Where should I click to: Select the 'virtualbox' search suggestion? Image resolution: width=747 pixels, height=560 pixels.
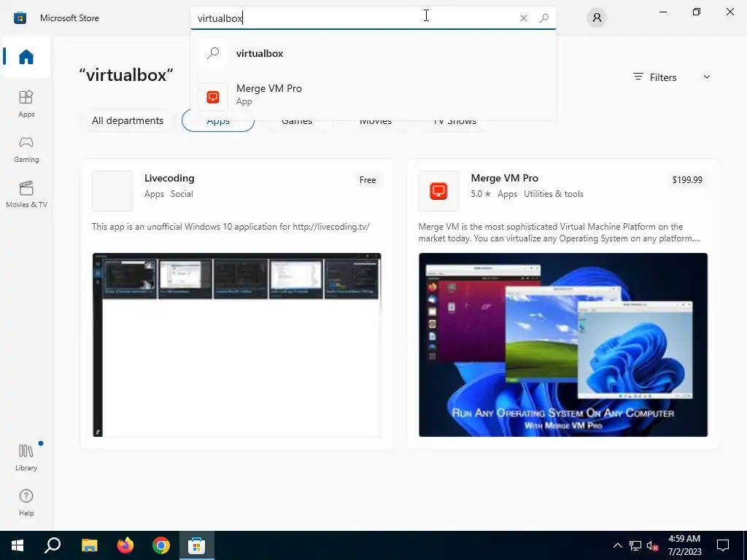point(373,53)
